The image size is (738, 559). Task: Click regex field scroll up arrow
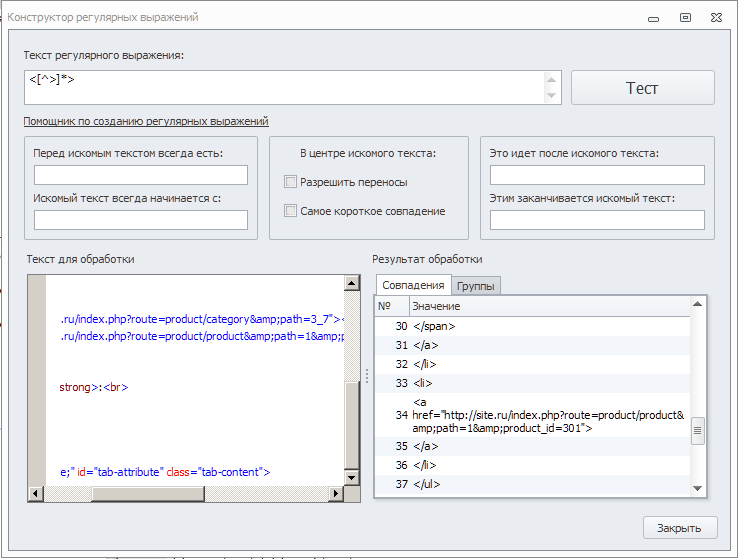coord(551,80)
